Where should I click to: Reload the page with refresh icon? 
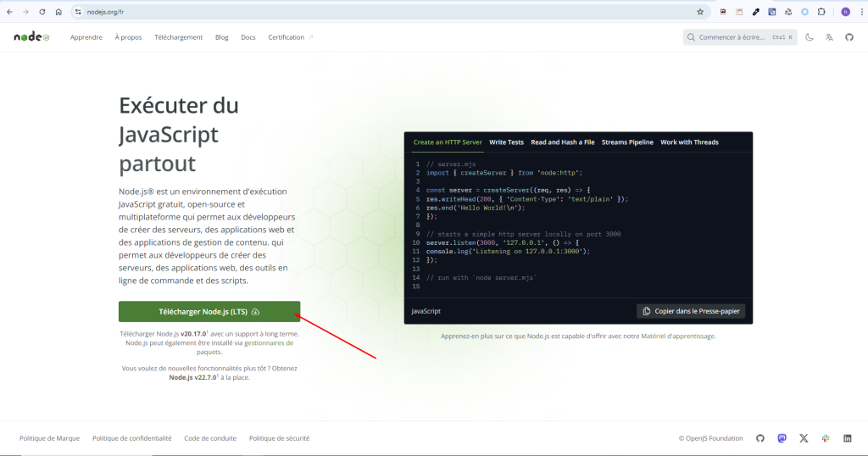42,12
